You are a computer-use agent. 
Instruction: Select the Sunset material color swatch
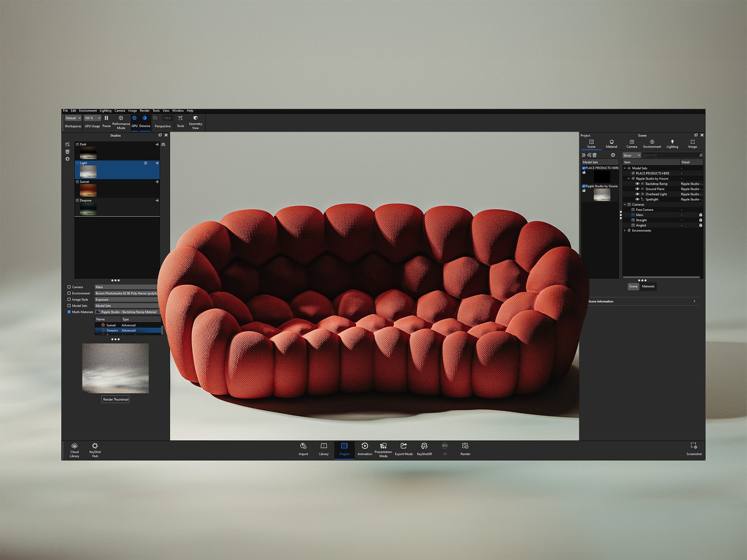click(103, 325)
